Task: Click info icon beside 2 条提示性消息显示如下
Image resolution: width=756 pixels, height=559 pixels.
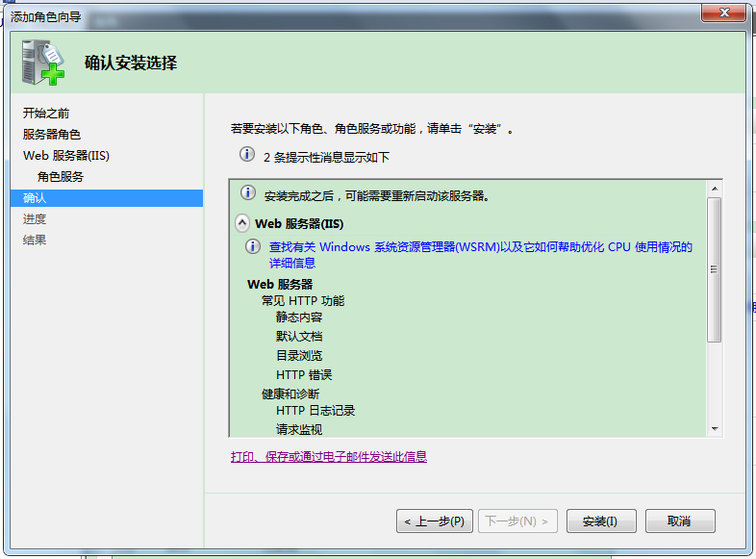Action: click(247, 154)
